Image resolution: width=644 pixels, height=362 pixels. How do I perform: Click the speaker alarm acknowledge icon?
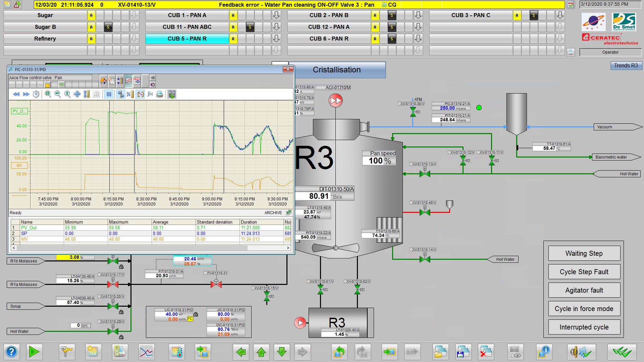tap(581, 352)
